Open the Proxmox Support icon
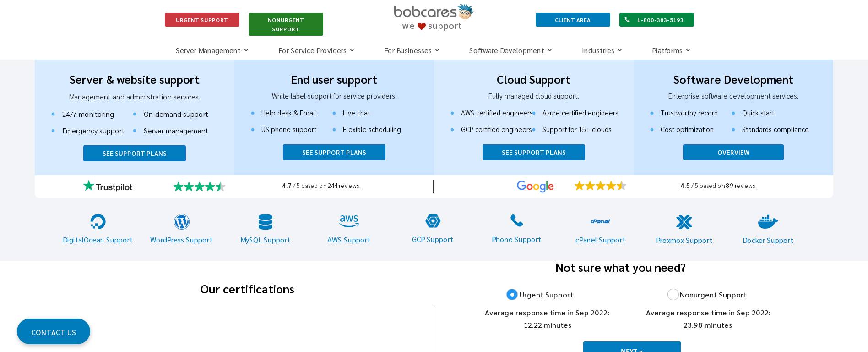Screen dimensions: 868x352 pos(684,222)
